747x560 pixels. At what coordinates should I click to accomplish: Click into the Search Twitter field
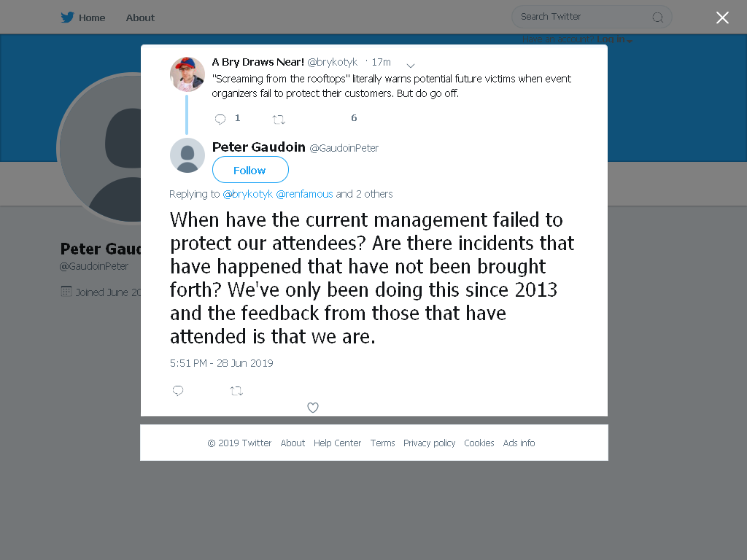pos(592,17)
